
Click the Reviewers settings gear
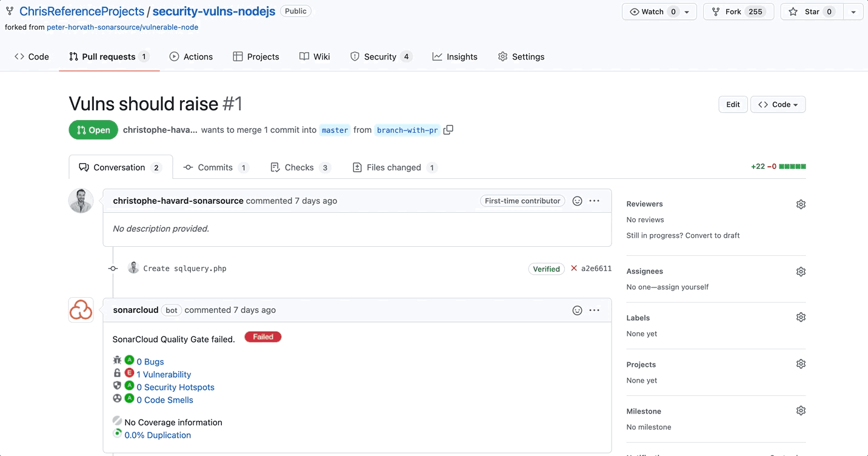pos(801,204)
